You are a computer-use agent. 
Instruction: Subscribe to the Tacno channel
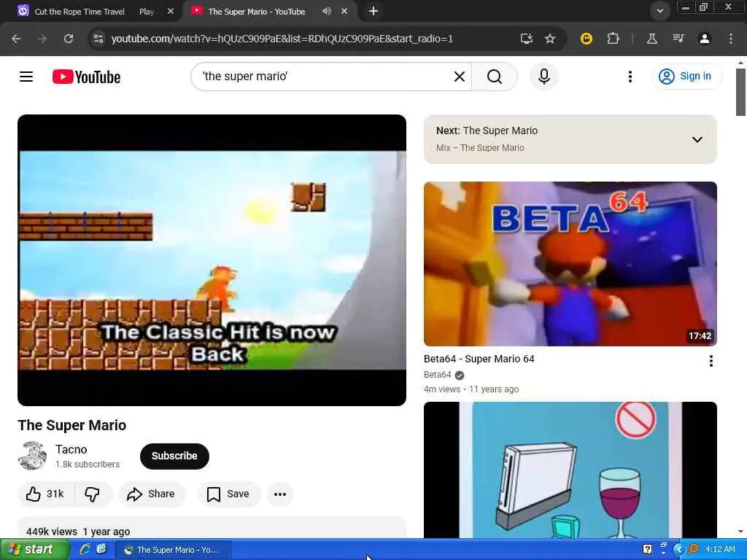174,456
